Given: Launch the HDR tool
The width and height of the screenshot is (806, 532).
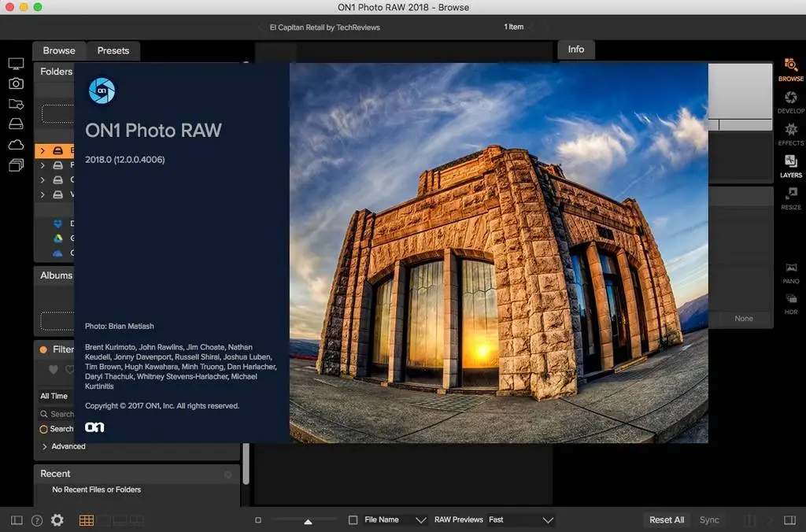Looking at the screenshot, I should [x=790, y=305].
